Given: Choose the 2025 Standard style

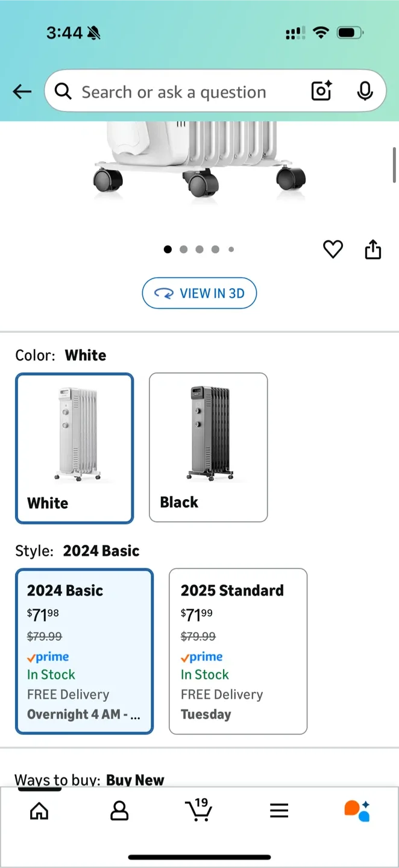Looking at the screenshot, I should [x=238, y=651].
